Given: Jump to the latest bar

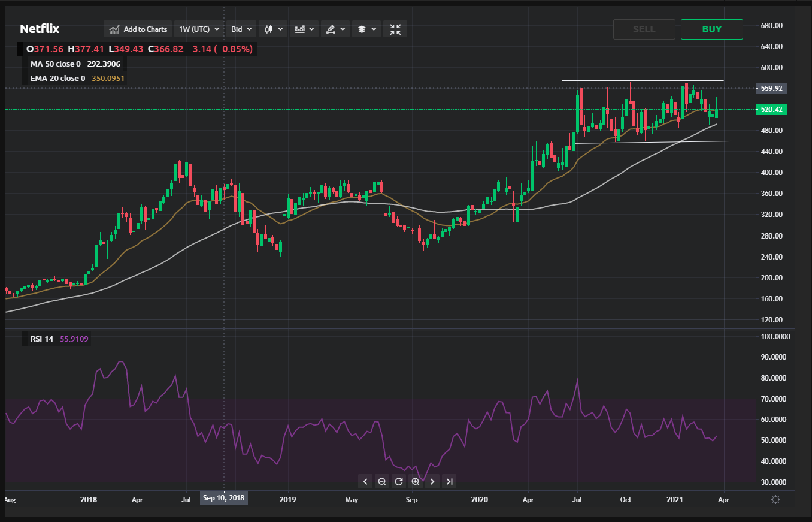Looking at the screenshot, I should point(450,481).
